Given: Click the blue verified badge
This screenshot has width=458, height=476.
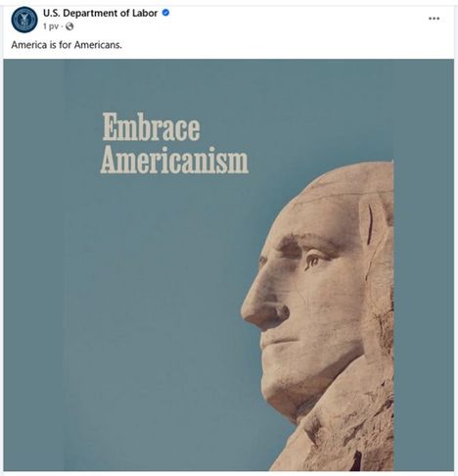Looking at the screenshot, I should pos(165,13).
